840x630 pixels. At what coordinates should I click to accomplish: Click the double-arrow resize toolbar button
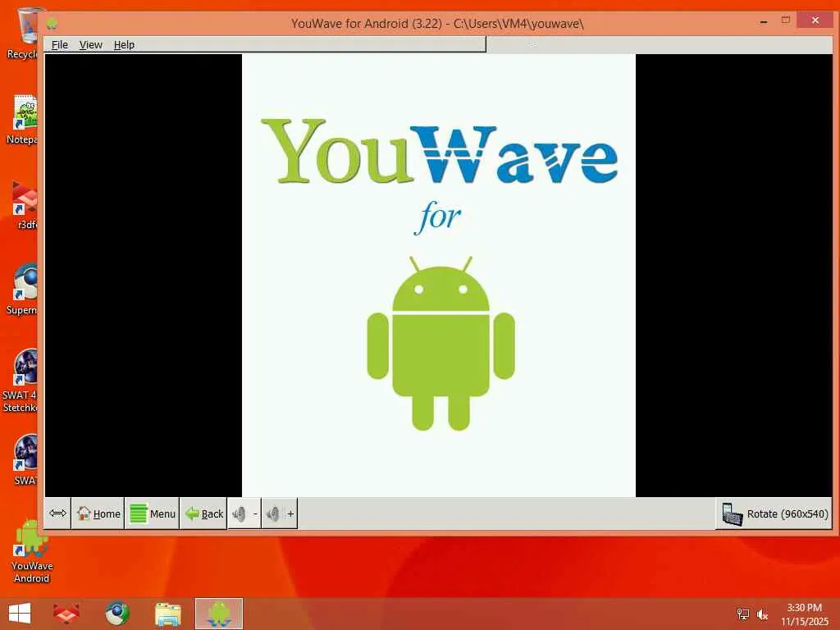(57, 514)
